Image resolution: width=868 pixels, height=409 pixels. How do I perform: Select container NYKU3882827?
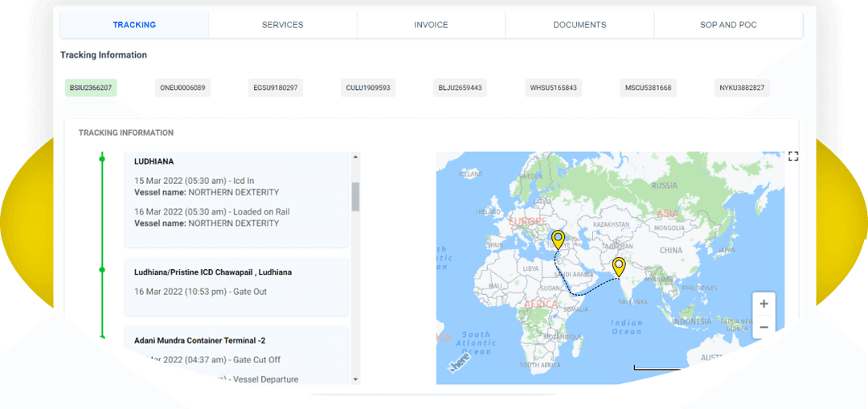741,88
